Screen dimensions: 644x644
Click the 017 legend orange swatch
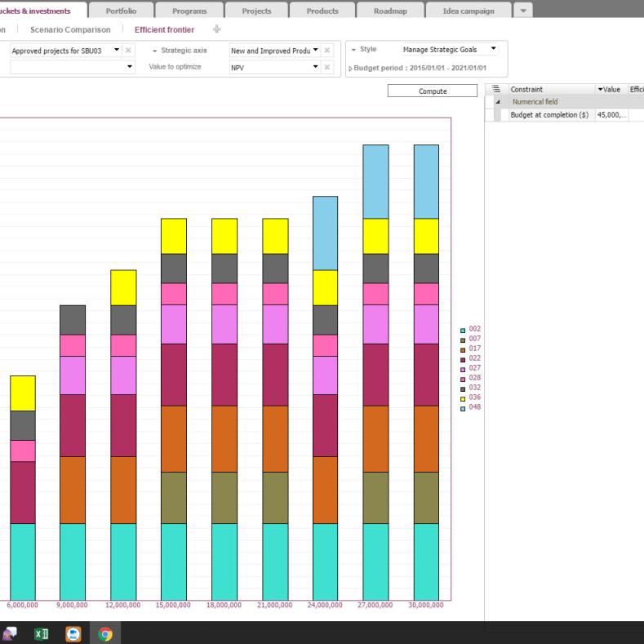click(x=463, y=350)
